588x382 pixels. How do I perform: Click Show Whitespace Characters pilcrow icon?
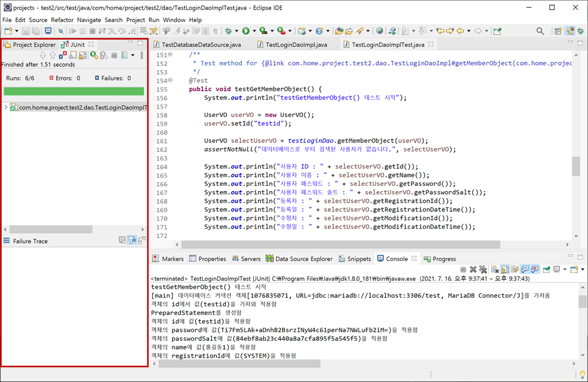[x=215, y=31]
